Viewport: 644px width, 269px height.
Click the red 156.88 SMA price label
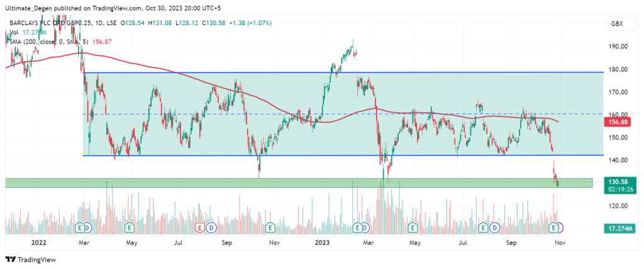coord(619,122)
